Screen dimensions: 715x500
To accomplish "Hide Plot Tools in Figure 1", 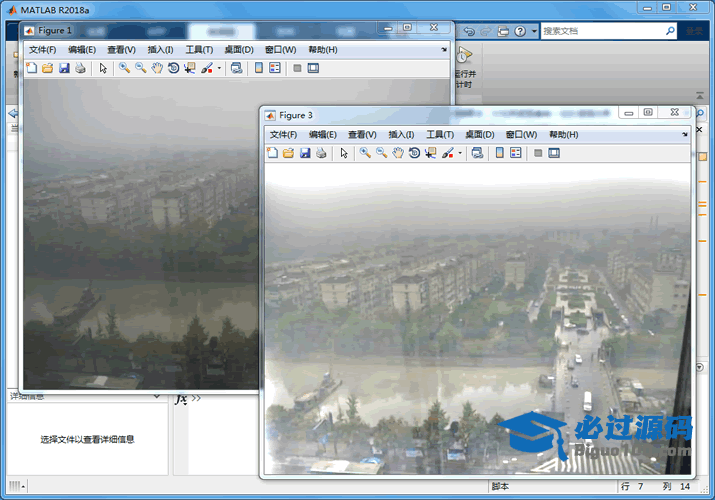I will tap(297, 68).
